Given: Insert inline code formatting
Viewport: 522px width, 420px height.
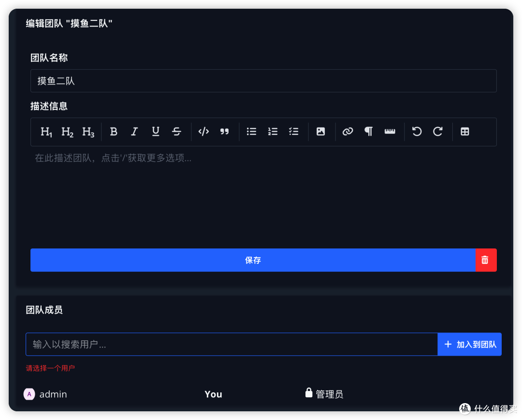Looking at the screenshot, I should [203, 132].
